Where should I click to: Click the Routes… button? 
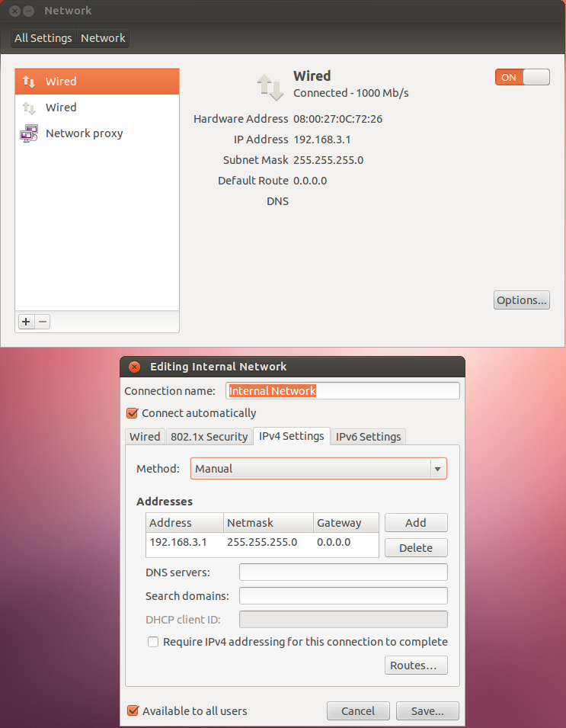(416, 665)
